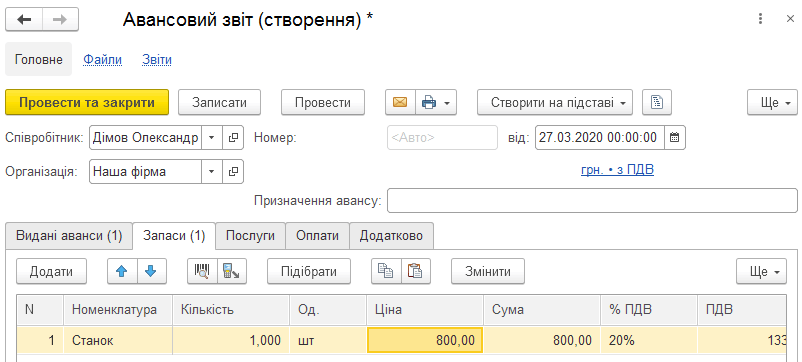Click the N column header
Viewport: 802px width, 362px height.
click(x=40, y=310)
